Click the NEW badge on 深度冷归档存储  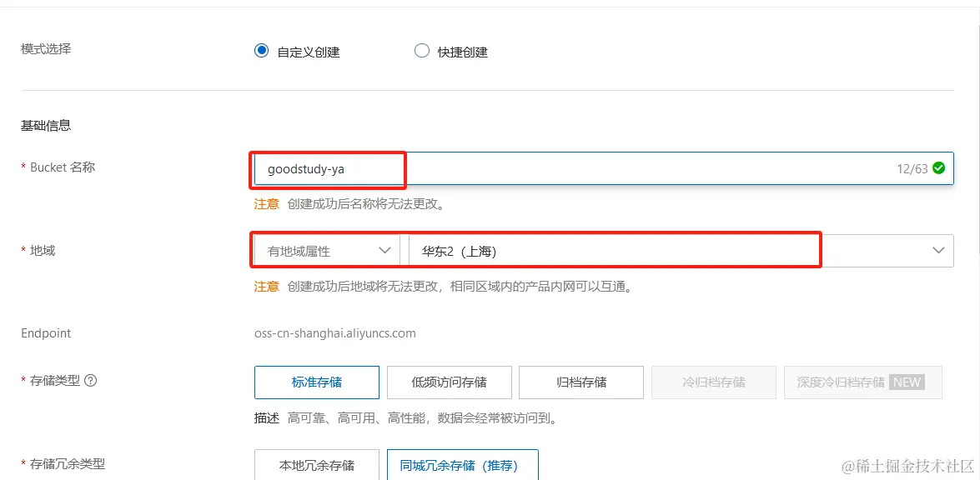tap(907, 382)
